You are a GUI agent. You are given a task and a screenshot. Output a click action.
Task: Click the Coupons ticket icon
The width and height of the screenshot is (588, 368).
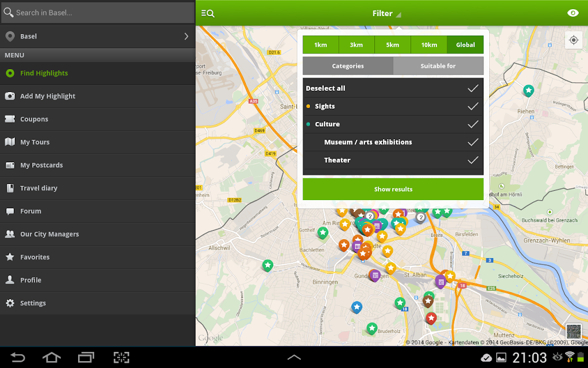pos(10,119)
